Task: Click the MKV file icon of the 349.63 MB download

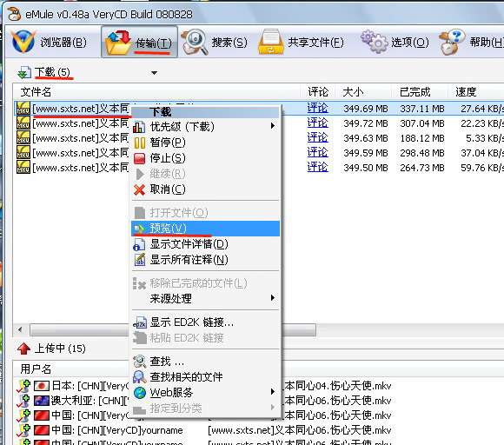Action: [23, 138]
